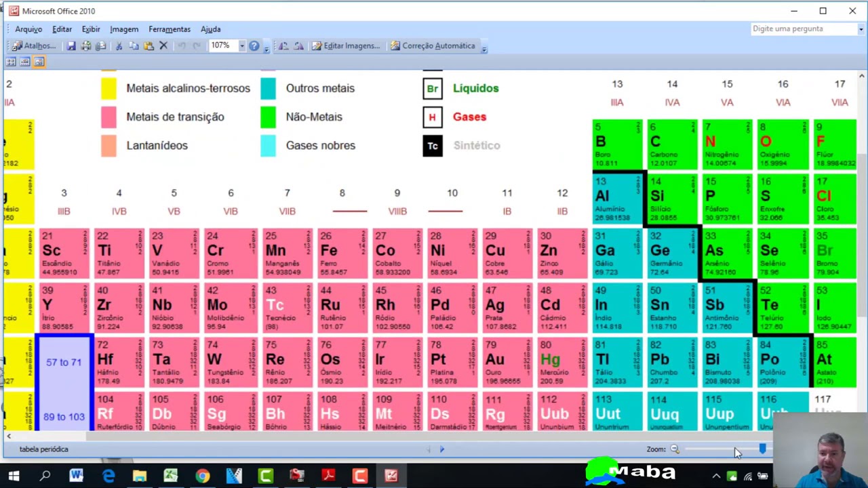868x488 pixels.
Task: Click the Redo arrow icon
Action: point(197,46)
